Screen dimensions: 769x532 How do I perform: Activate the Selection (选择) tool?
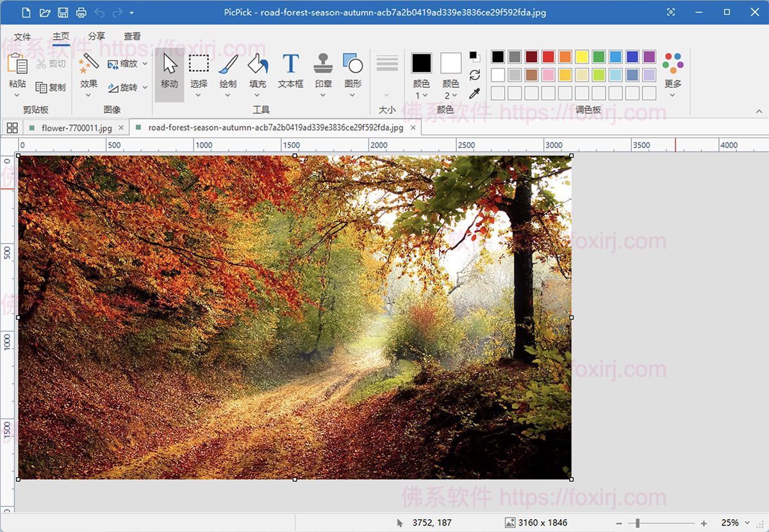pyautogui.click(x=198, y=71)
